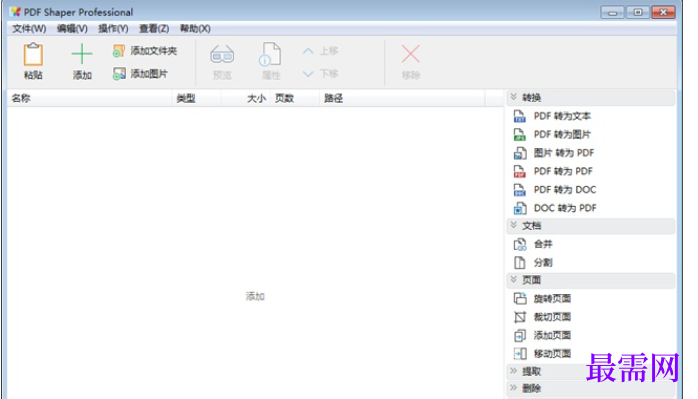Sort the file list by the 路径 column header

pyautogui.click(x=402, y=98)
